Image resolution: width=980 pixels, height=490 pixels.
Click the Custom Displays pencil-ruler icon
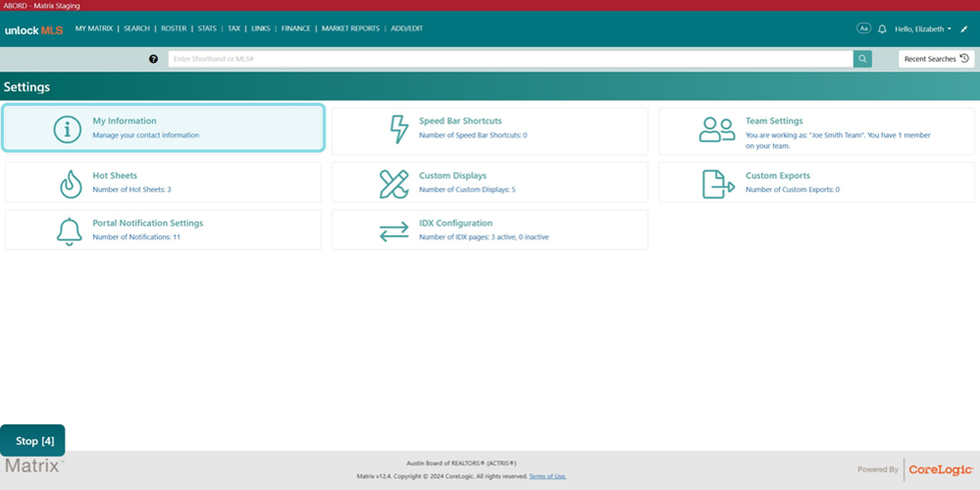click(x=395, y=184)
